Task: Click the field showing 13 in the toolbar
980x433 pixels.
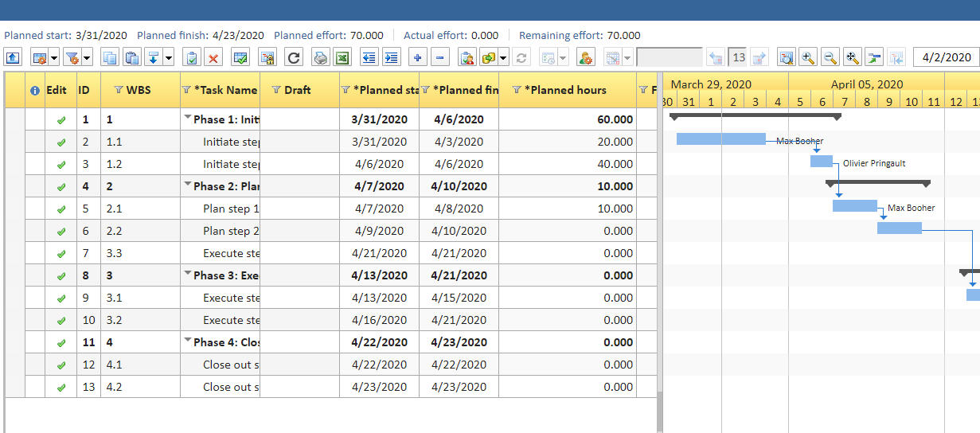Action: tap(738, 57)
